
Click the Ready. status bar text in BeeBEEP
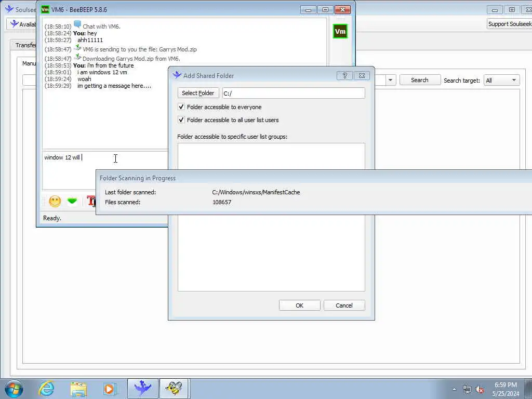52,218
